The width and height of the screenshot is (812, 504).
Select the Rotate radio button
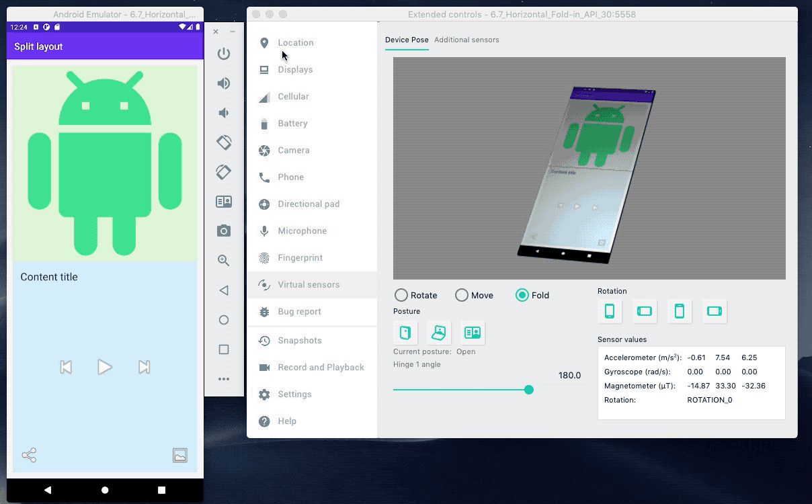[x=401, y=295]
